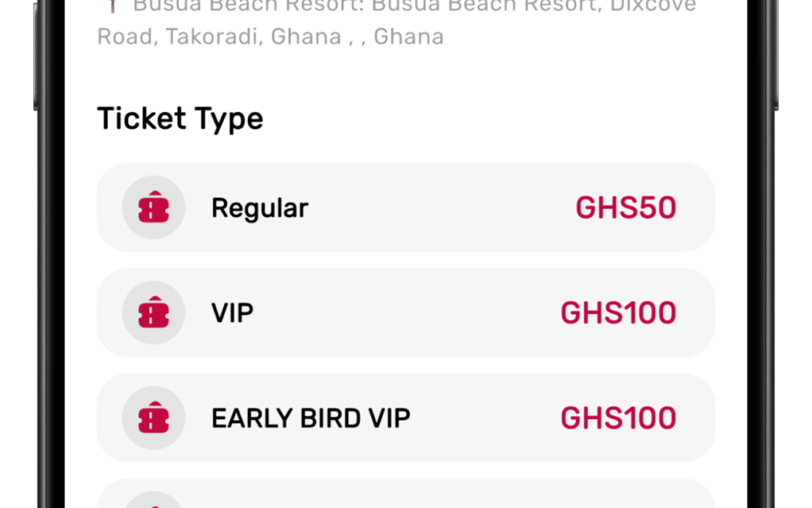This screenshot has height=508, width=812.
Task: Select the EARLY BIRD VIP option
Action: coord(406,418)
